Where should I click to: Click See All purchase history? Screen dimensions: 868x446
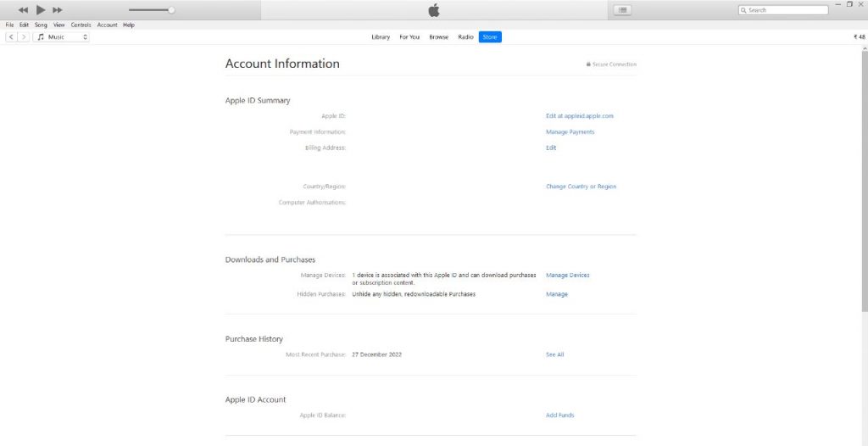tap(554, 354)
